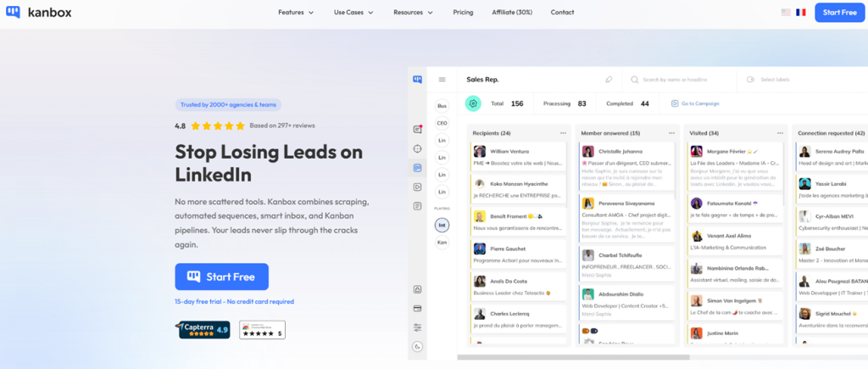Image resolution: width=868 pixels, height=369 pixels.
Task: Open Abdourahim Diallo lead card
Action: (626, 303)
